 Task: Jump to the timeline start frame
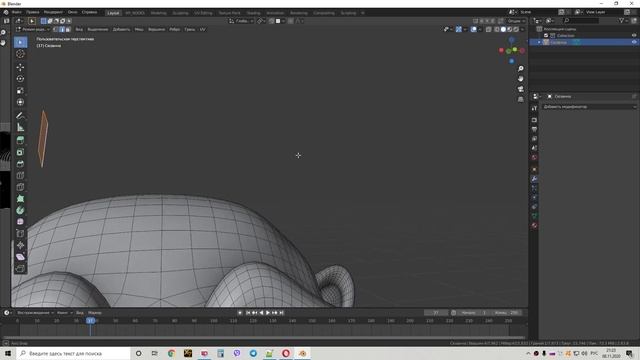[248, 313]
